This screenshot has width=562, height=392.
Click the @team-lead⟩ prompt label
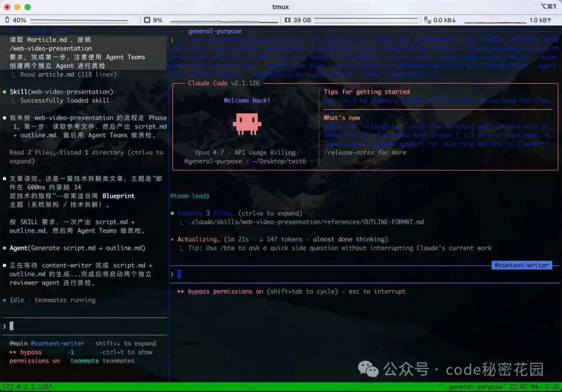coord(189,196)
